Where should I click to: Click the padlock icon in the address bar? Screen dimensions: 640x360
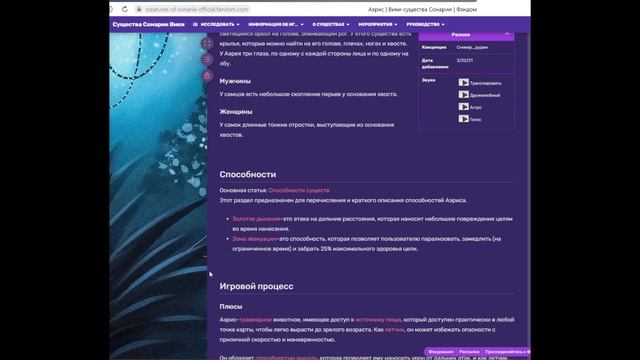[139, 9]
